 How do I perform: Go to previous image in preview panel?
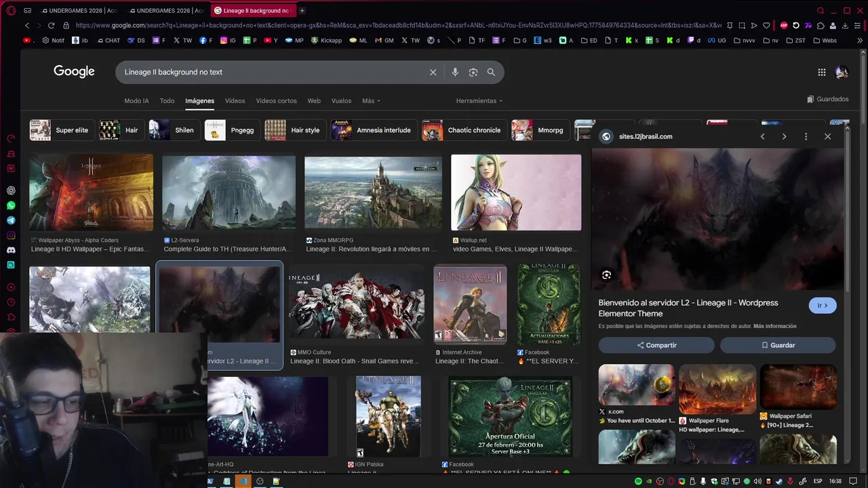coord(762,136)
